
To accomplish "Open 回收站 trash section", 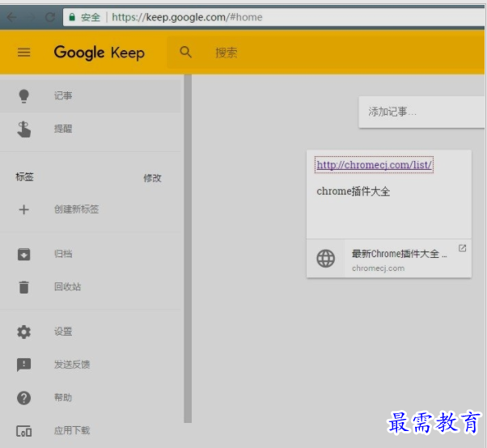I will click(90, 287).
